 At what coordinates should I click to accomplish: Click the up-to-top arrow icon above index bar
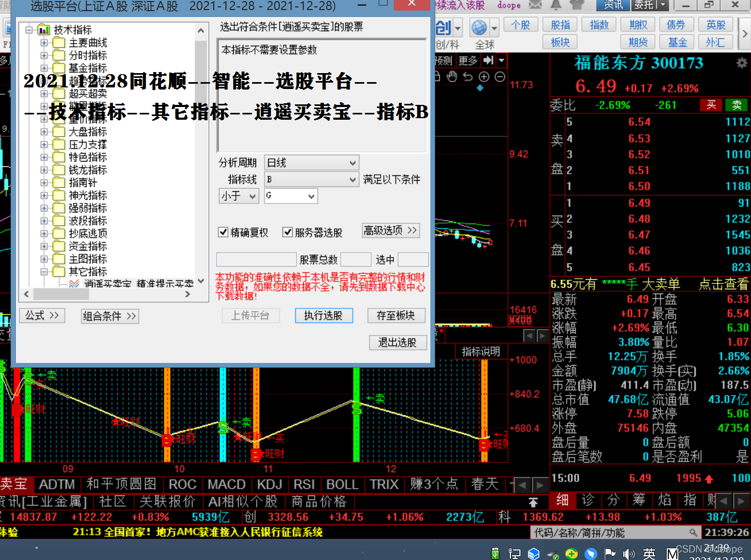[x=533, y=502]
